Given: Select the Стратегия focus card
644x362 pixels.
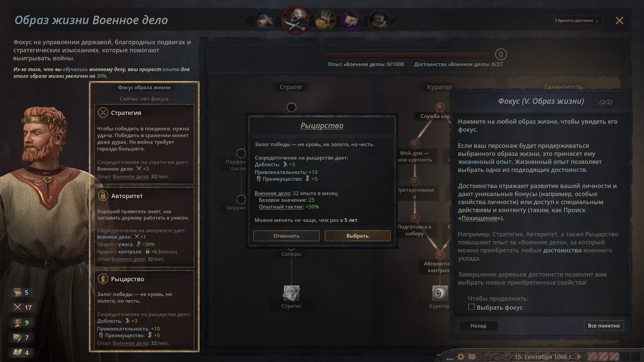Looking at the screenshot, I should tap(144, 144).
